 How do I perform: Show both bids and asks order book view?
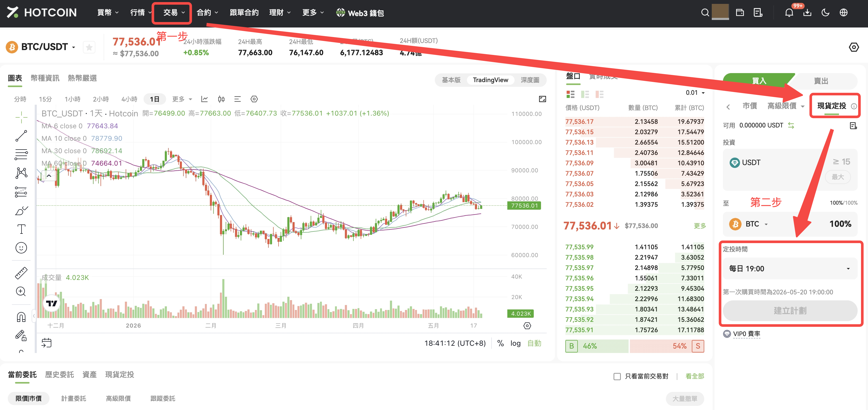pos(570,94)
